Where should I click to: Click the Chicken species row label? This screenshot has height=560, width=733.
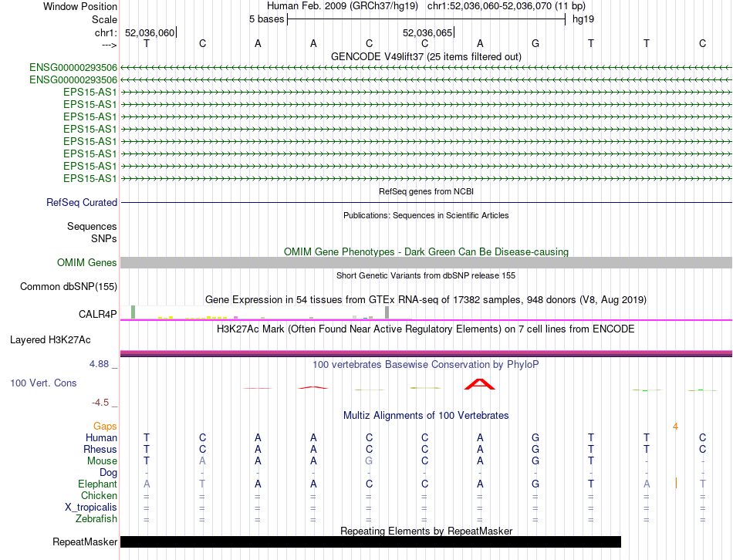pos(99,495)
